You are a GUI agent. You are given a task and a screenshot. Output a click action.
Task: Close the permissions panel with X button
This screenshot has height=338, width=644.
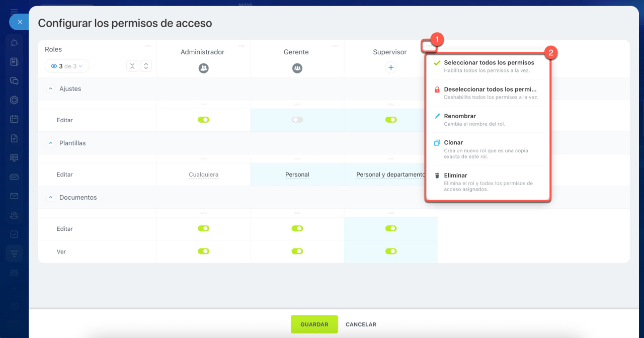[x=20, y=22]
